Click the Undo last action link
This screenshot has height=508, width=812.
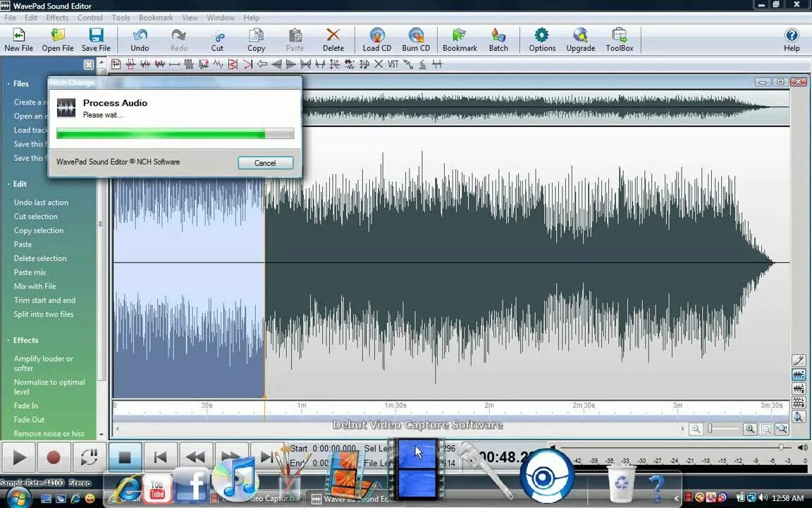coord(41,202)
